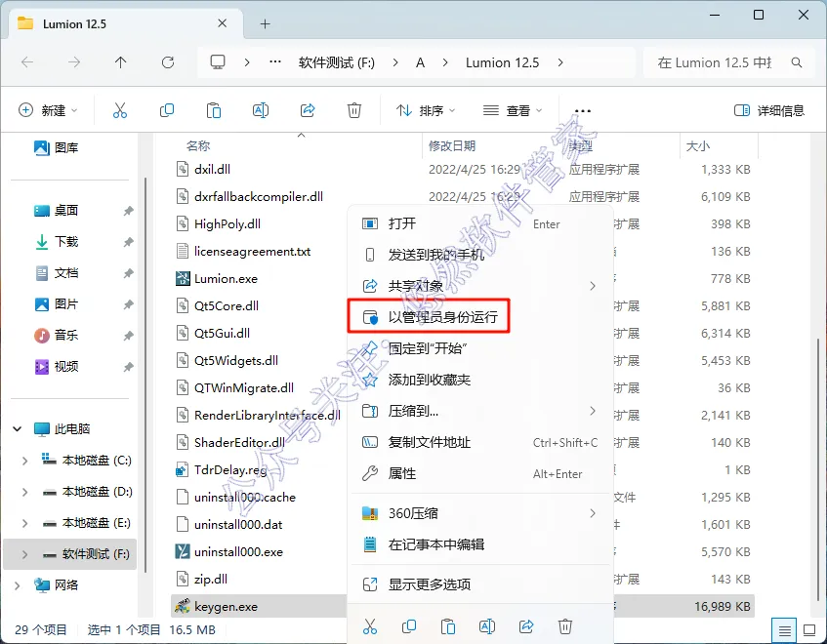Choose 固定到"开始" in the context menu
The width and height of the screenshot is (827, 644).
[480, 348]
